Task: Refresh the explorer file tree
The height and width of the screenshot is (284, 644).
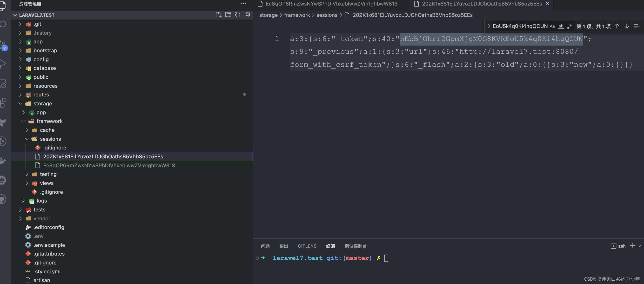Action: (x=237, y=15)
